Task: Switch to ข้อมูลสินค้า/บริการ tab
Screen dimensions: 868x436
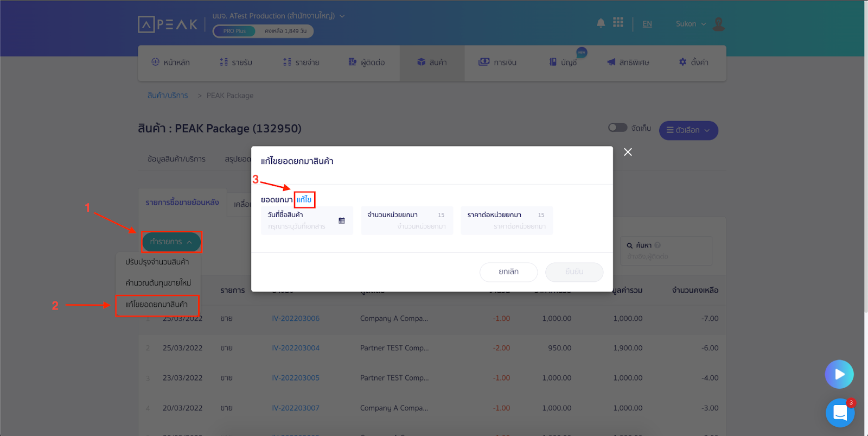Action: tap(176, 159)
